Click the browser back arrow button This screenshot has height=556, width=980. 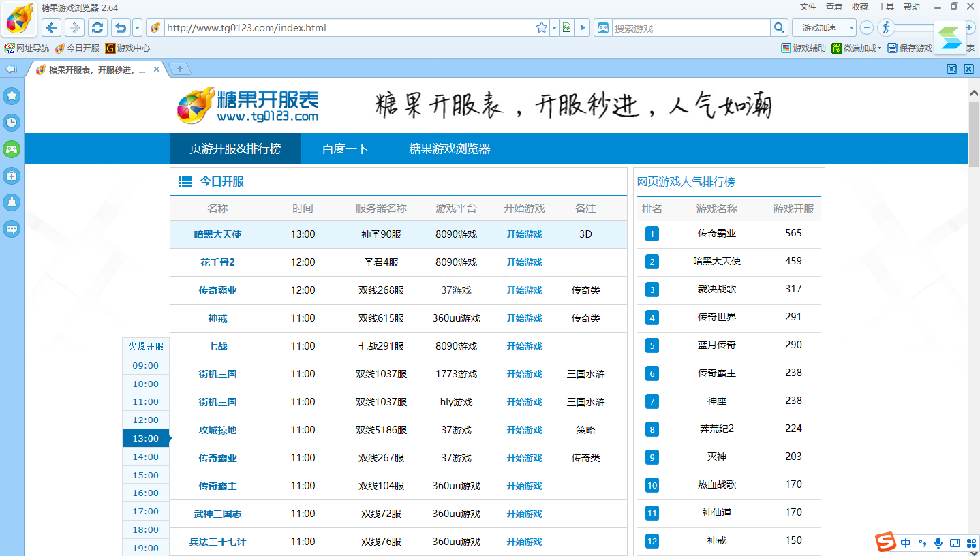tap(52, 28)
